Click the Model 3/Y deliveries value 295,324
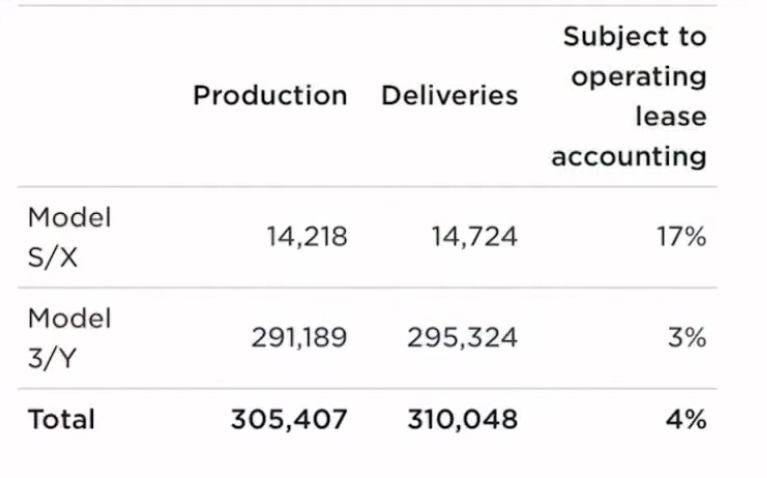The height and width of the screenshot is (478, 767). click(x=462, y=338)
